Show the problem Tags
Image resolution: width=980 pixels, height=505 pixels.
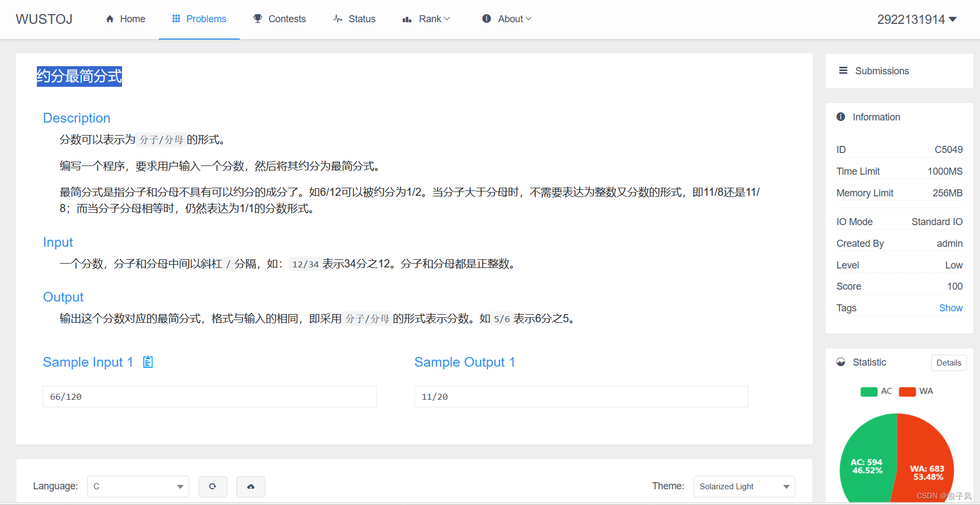tap(951, 308)
